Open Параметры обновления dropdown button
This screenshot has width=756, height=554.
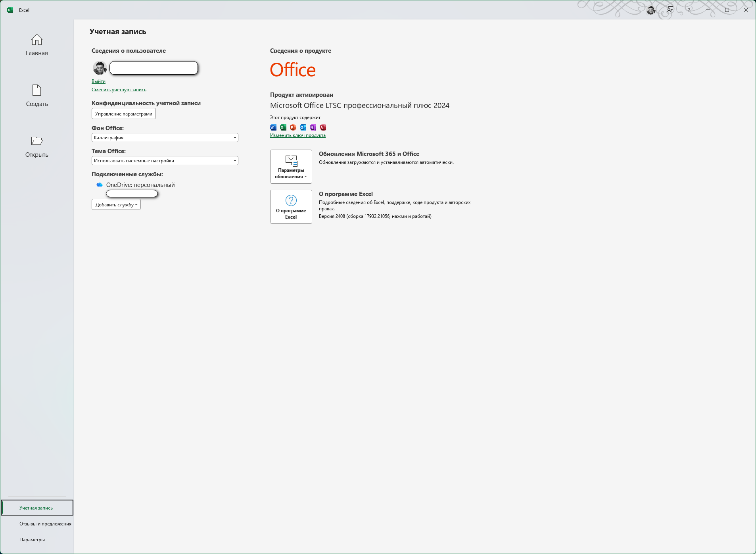(291, 167)
